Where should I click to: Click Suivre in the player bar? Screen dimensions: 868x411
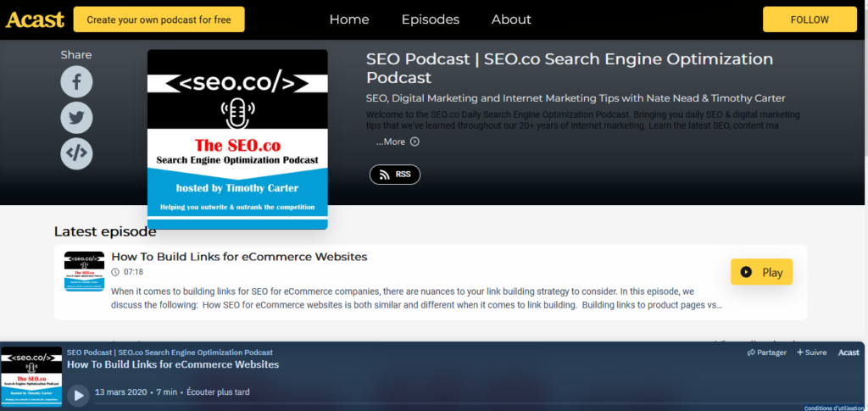coord(811,353)
